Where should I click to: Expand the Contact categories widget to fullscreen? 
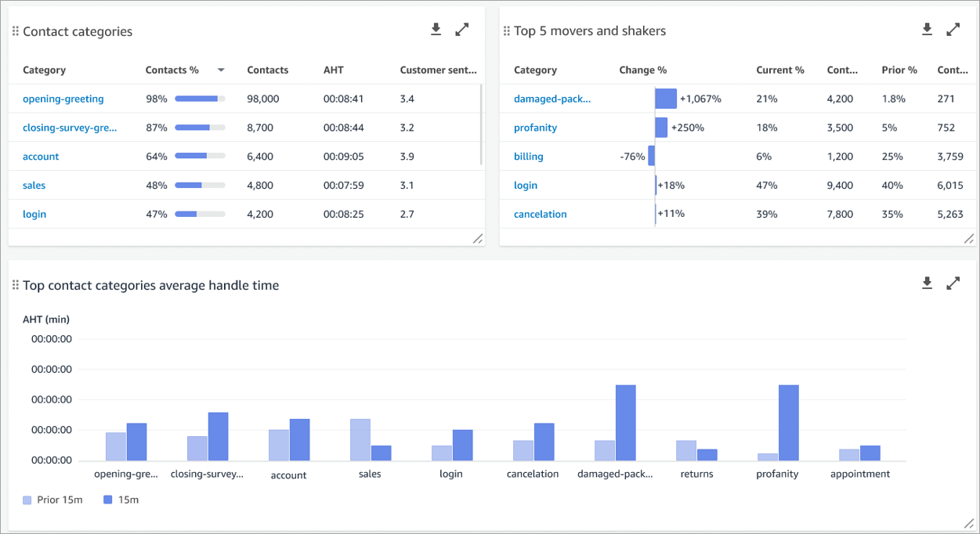[x=462, y=30]
